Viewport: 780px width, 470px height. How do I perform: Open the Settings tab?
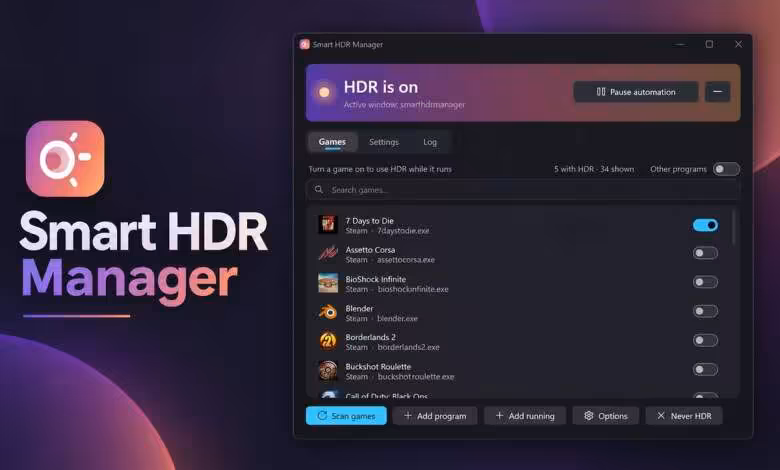(x=384, y=142)
